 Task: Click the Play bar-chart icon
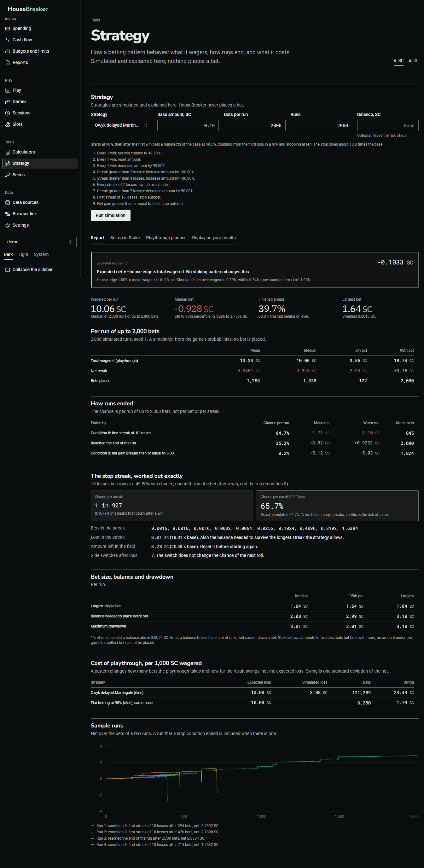coord(8,90)
